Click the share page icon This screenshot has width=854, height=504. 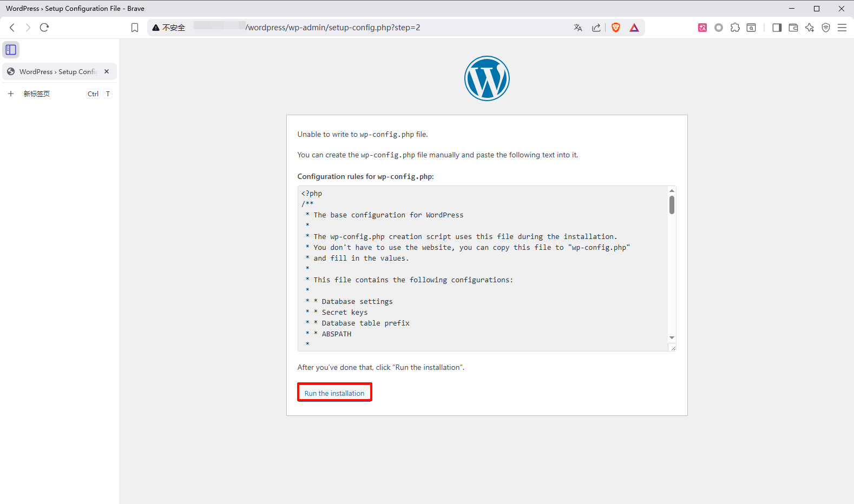596,28
